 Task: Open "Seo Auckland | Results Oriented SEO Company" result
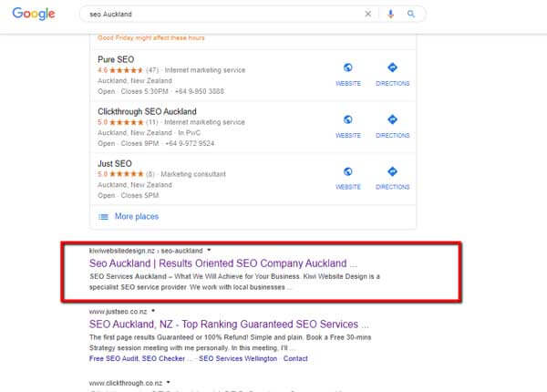pyautogui.click(x=217, y=263)
